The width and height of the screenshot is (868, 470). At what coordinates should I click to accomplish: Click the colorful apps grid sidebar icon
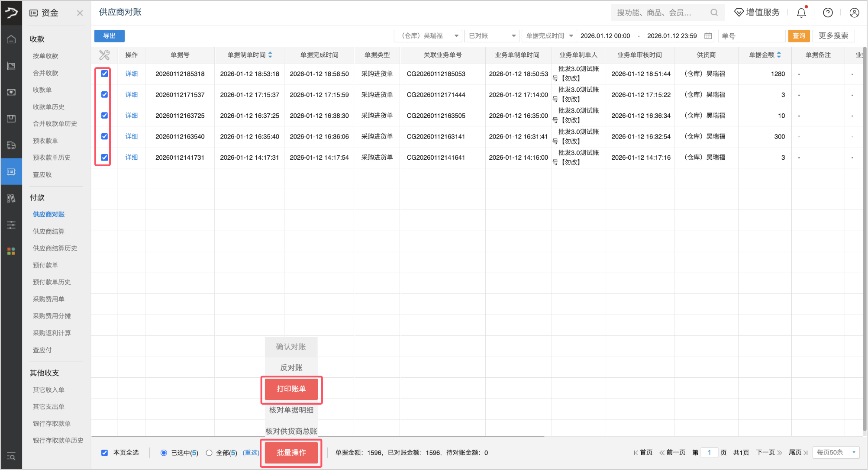11,251
